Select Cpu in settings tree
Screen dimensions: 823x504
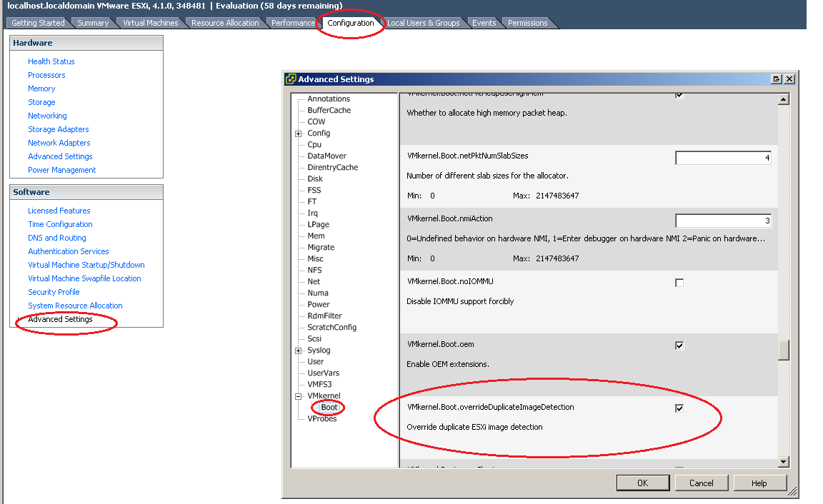click(x=314, y=145)
